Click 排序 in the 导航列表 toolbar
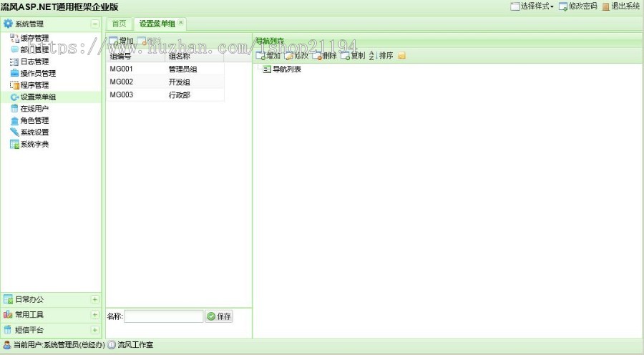This screenshot has height=355, width=644. point(381,56)
